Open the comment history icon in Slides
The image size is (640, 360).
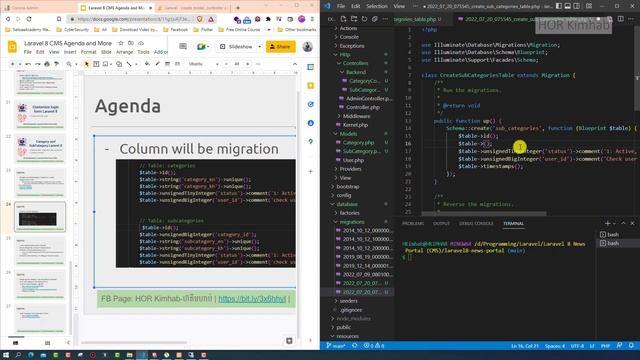[x=183, y=47]
